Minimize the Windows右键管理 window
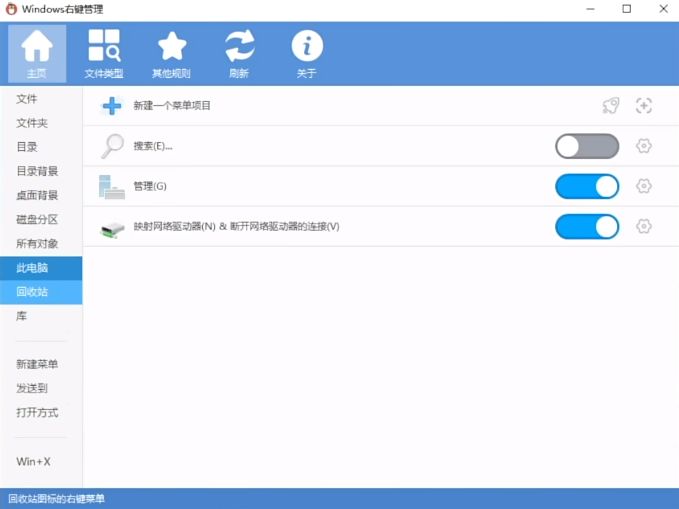 coord(591,9)
